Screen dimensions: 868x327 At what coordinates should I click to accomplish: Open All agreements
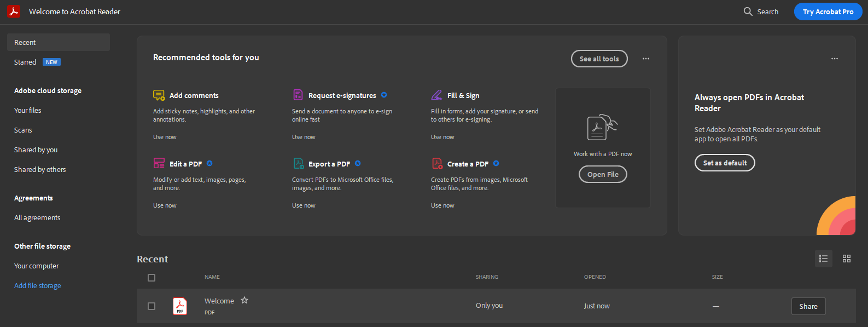coord(37,217)
